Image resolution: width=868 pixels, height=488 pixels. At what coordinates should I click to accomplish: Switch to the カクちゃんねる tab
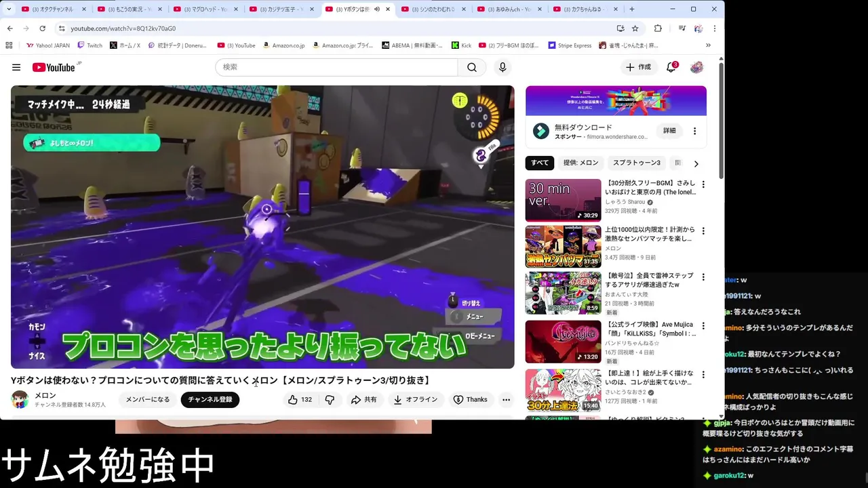pos(585,9)
